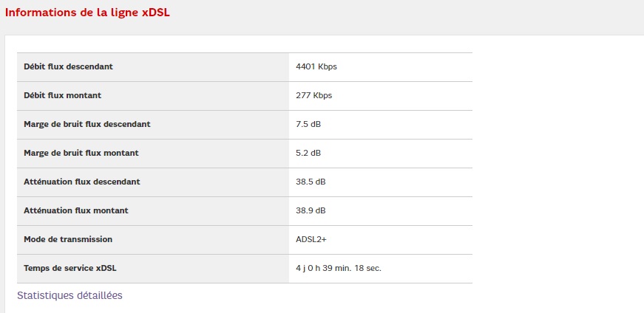Select the Temps de service xDSL label
The width and height of the screenshot is (644, 313).
70,268
